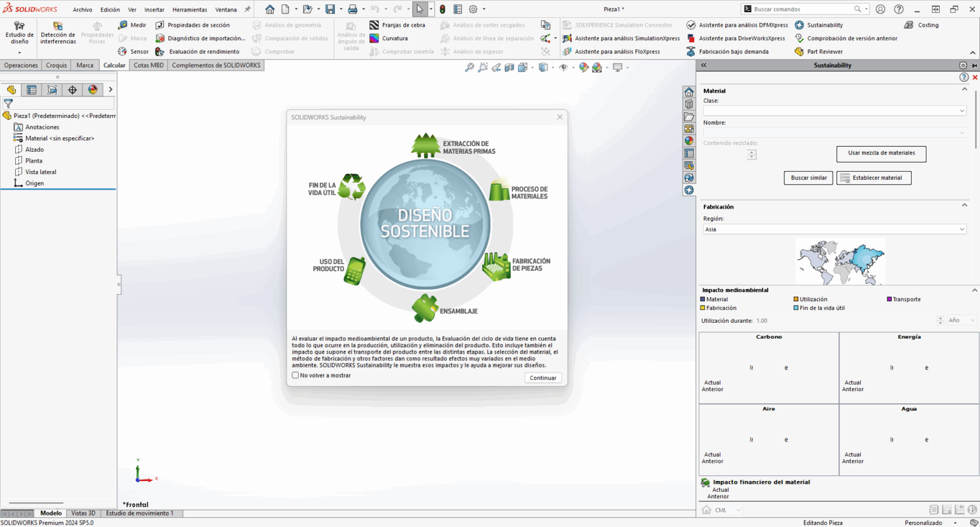Image resolution: width=980 pixels, height=527 pixels.
Task: Switch to the Croquis ribbon tab
Action: [x=56, y=64]
